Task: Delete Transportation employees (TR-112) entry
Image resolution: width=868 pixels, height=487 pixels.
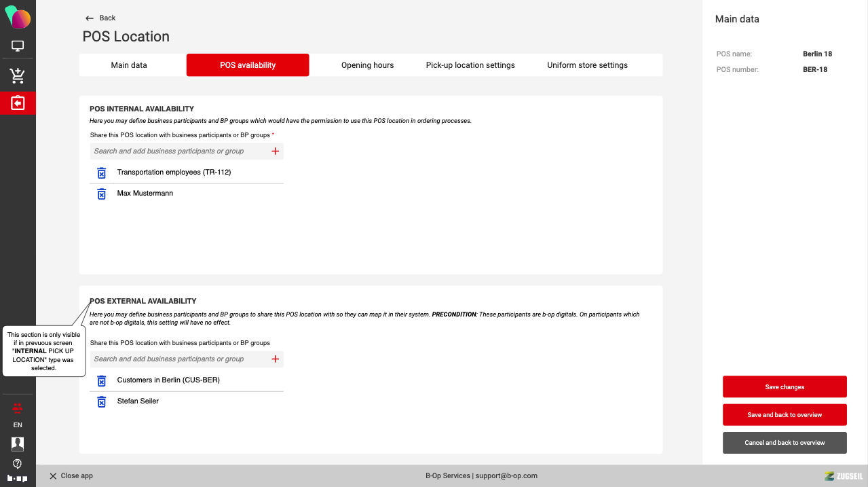Action: pyautogui.click(x=101, y=173)
